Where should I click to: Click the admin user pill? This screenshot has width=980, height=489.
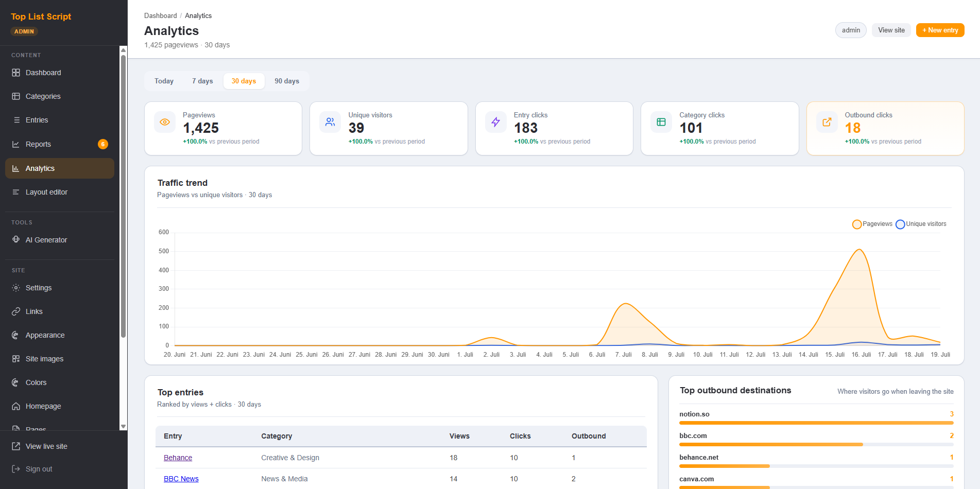[x=851, y=30]
